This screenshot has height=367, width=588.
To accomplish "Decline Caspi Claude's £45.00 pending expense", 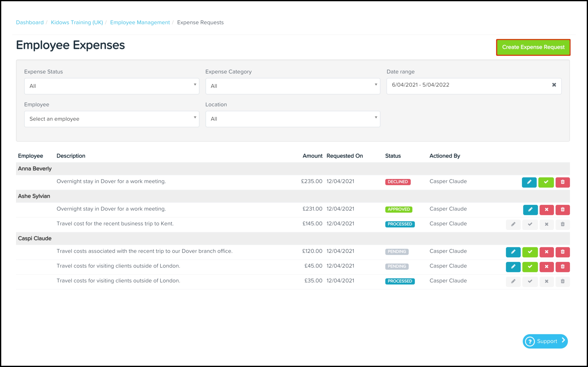I will tap(546, 267).
